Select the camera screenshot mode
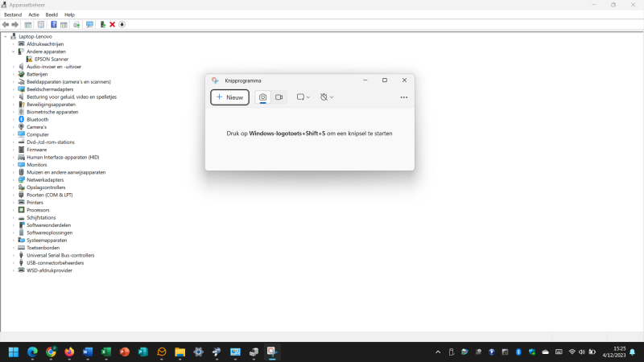Screen dimensions: 644x362 coord(262,97)
